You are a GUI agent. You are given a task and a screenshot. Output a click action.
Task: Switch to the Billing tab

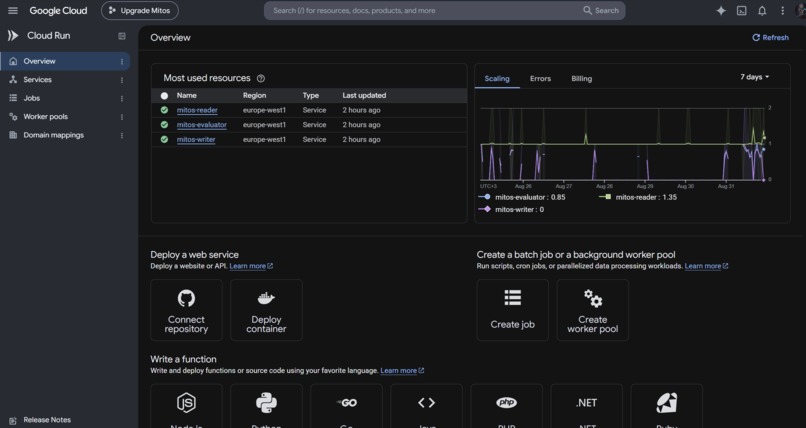(581, 79)
